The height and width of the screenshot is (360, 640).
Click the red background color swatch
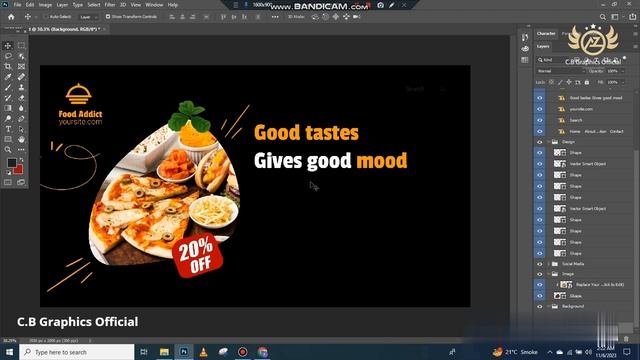[18, 170]
